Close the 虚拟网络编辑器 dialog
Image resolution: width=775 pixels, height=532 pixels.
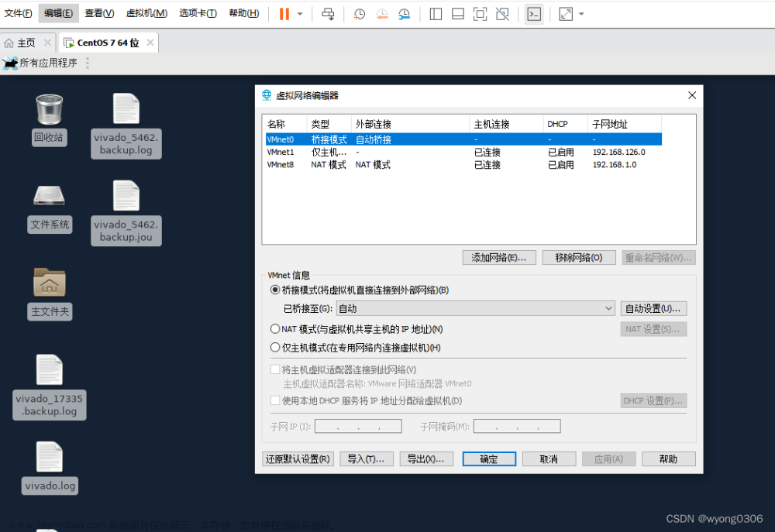click(x=692, y=95)
